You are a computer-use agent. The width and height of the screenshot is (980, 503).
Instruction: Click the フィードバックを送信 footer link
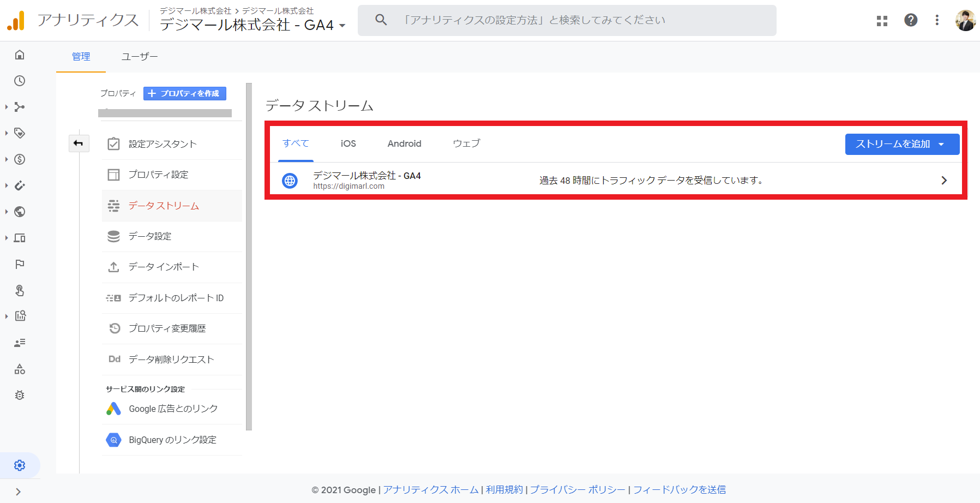coord(680,490)
